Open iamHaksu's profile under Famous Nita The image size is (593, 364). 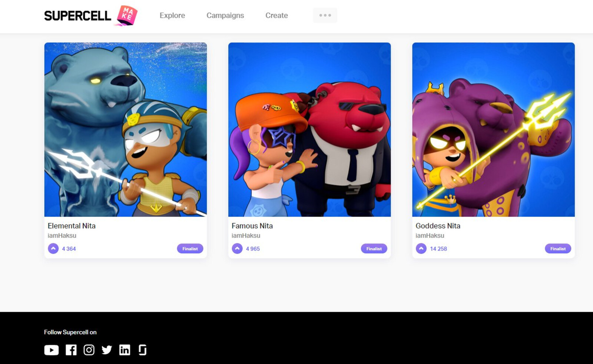click(246, 235)
